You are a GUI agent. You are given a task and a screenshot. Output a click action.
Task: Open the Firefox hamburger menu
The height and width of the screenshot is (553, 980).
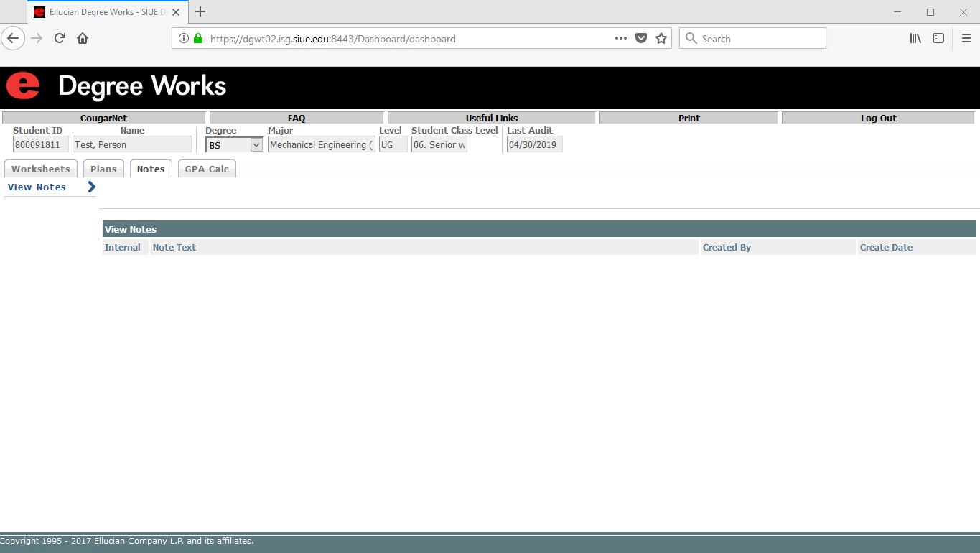click(966, 39)
